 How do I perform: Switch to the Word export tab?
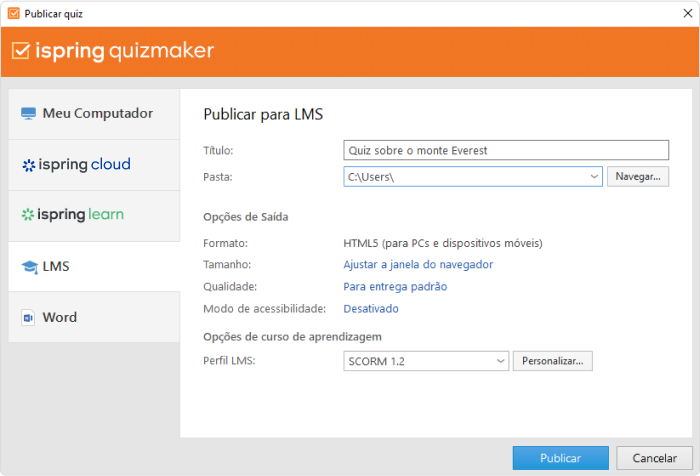(94, 317)
